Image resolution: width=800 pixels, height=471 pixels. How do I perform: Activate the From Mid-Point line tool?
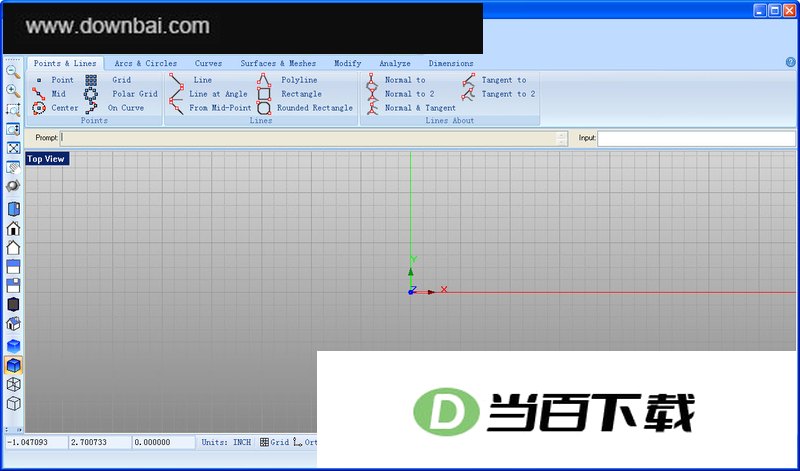(210, 108)
